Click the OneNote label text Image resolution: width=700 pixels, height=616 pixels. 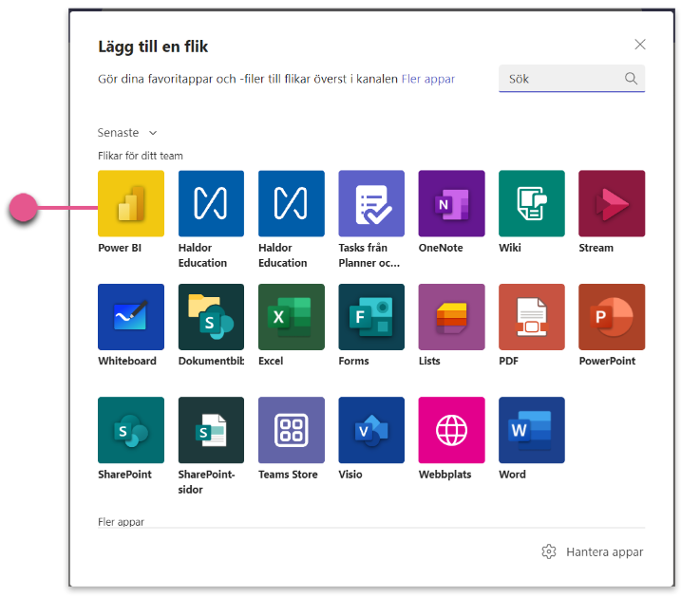pos(441,248)
